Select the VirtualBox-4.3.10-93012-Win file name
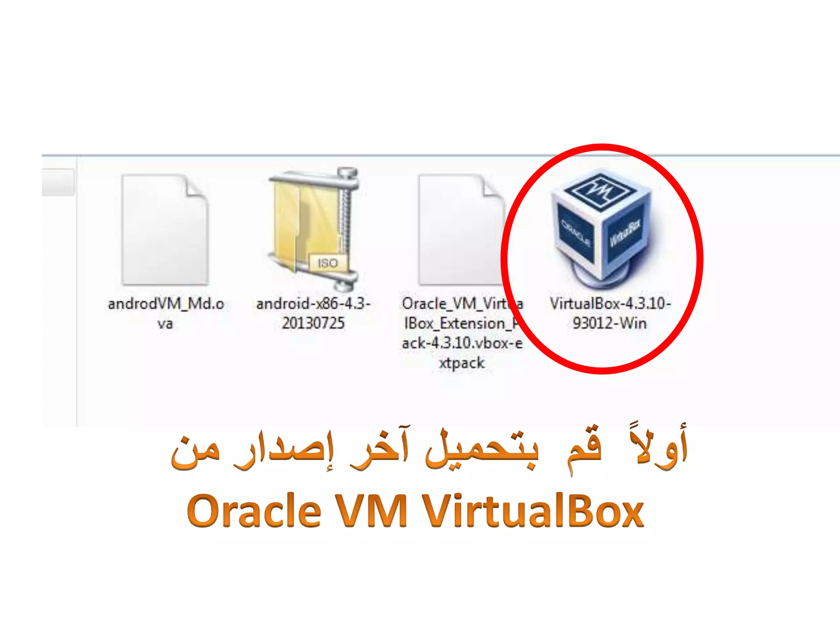 coord(610,313)
